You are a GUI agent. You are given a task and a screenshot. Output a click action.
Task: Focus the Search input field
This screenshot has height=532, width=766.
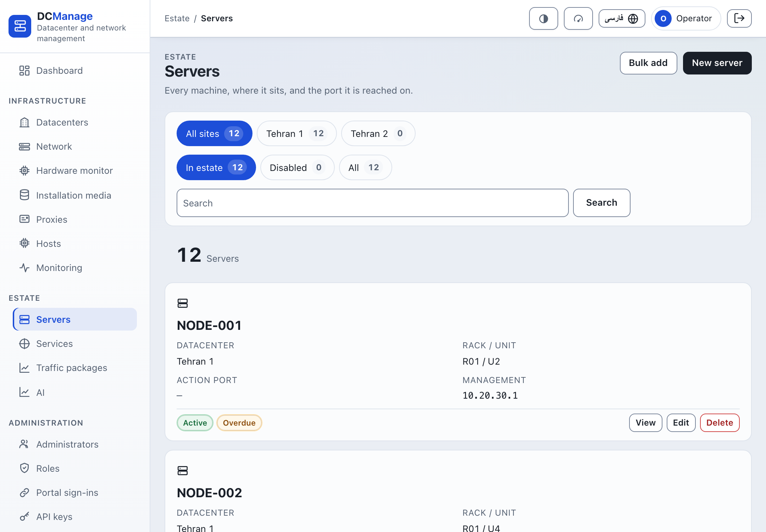(x=372, y=203)
